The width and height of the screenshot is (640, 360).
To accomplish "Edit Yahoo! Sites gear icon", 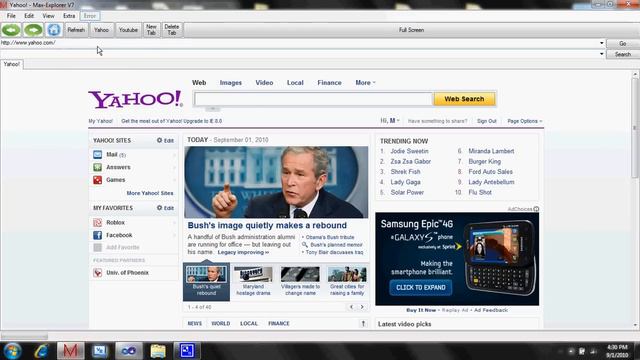I will pos(160,140).
